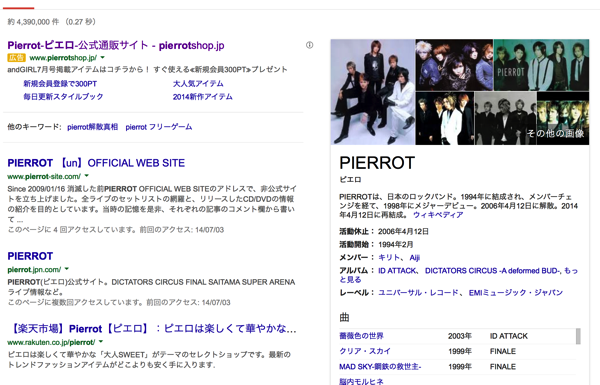Open dark photo with white-suited member
This screenshot has height=385, width=600.
(x=445, y=118)
